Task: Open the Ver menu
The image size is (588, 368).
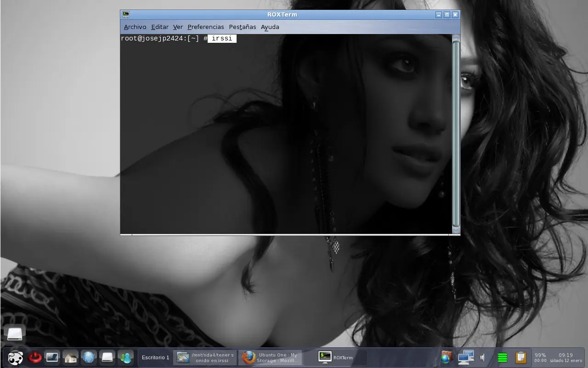Action: coord(178,27)
